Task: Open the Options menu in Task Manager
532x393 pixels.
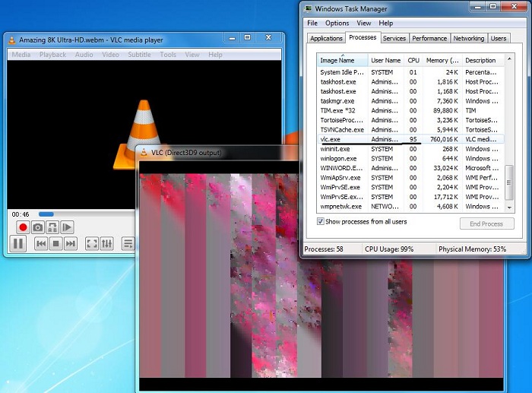Action: click(337, 24)
